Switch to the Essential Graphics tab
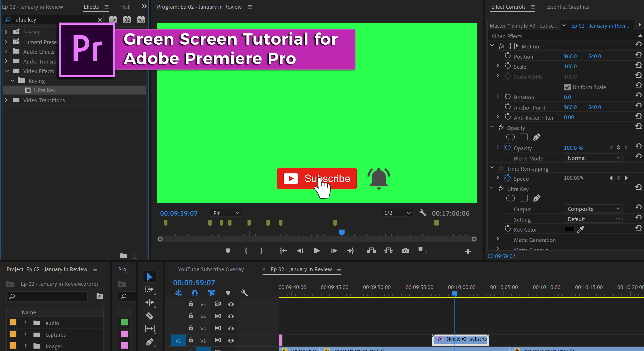Viewport: 644px width, 351px height. pyautogui.click(x=567, y=7)
